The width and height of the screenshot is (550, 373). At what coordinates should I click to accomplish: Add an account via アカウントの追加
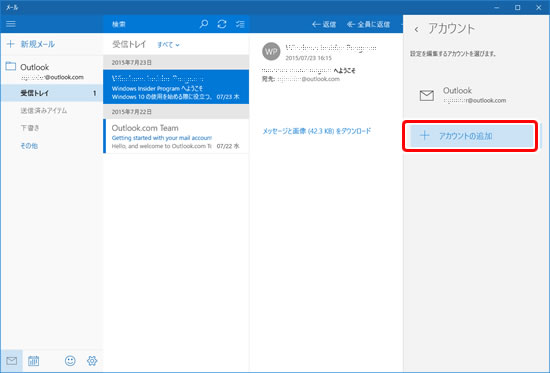pos(472,136)
